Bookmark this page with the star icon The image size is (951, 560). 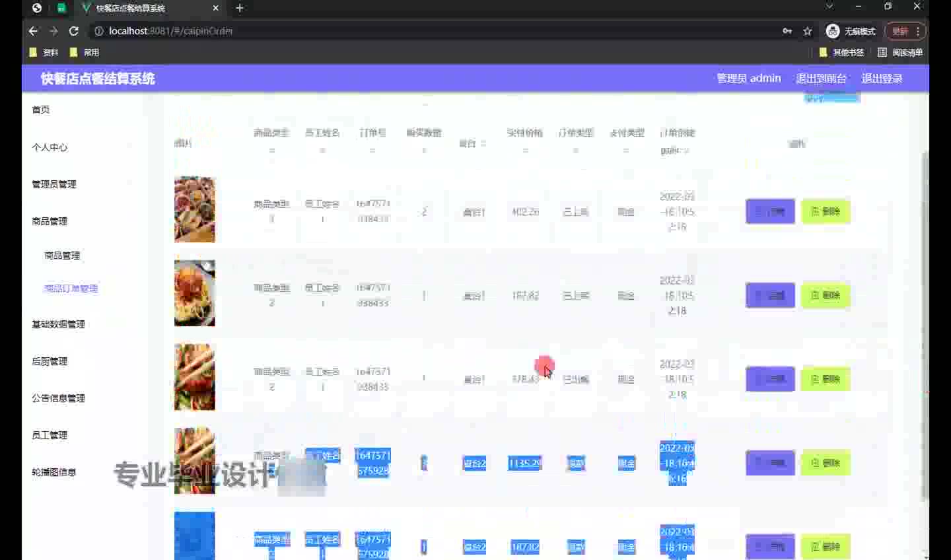807,31
